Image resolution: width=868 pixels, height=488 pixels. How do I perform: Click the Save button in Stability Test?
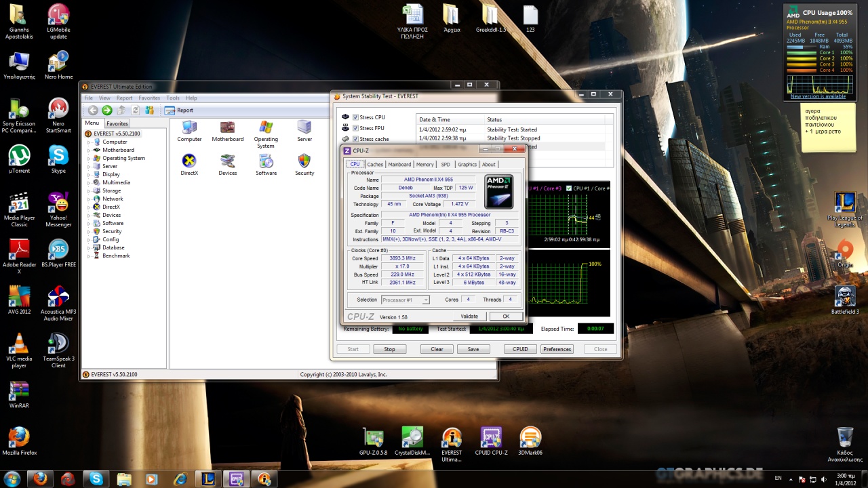473,350
